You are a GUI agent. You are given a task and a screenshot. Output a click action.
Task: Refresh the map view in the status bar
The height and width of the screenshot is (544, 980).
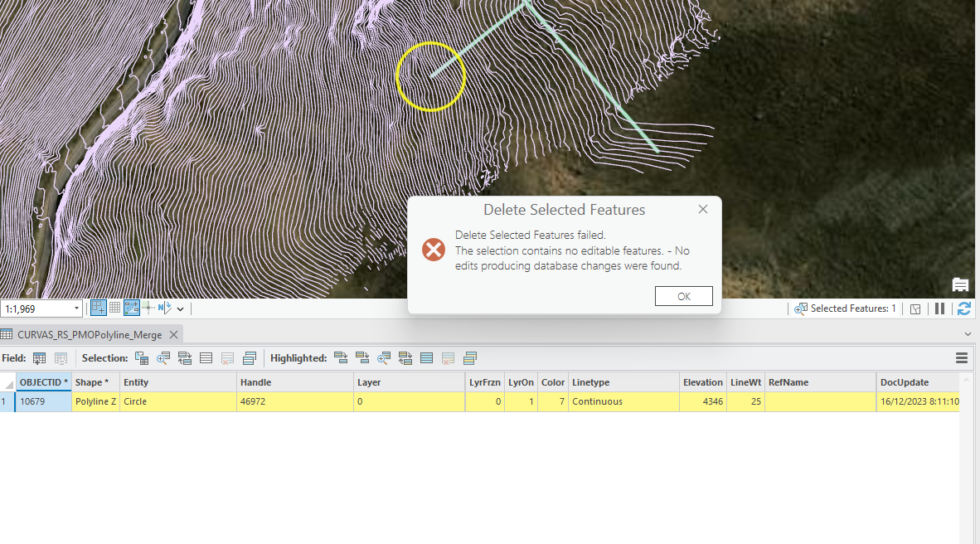tap(963, 308)
